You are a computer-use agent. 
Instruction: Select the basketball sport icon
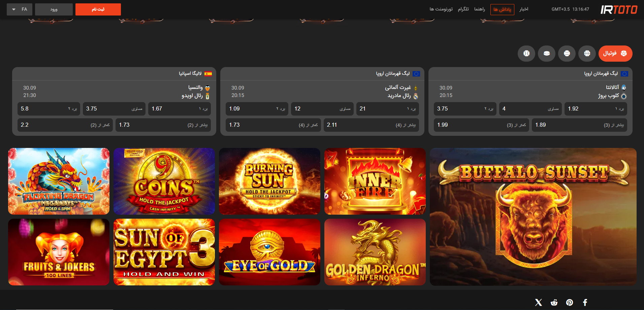pos(587,54)
